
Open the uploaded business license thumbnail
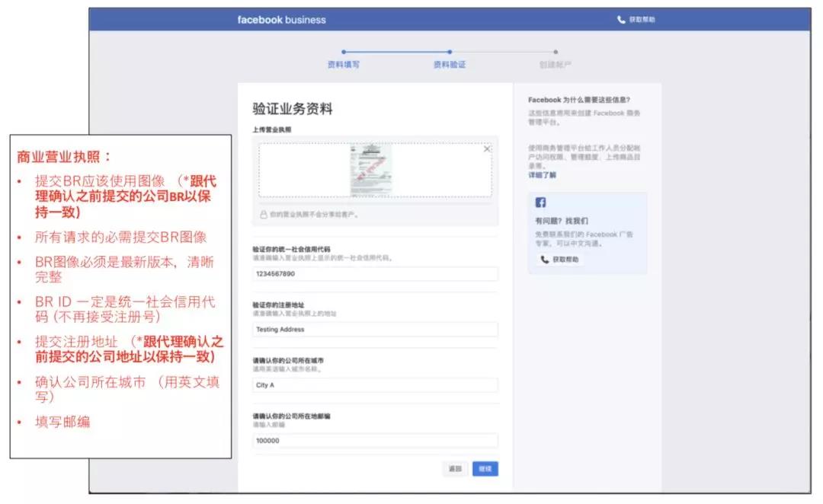pos(371,170)
